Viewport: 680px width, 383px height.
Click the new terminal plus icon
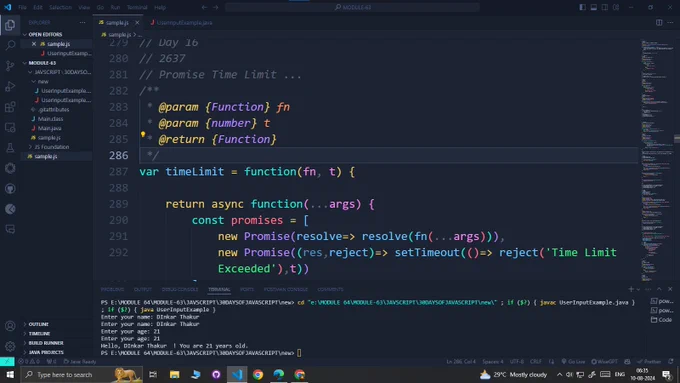click(x=631, y=289)
